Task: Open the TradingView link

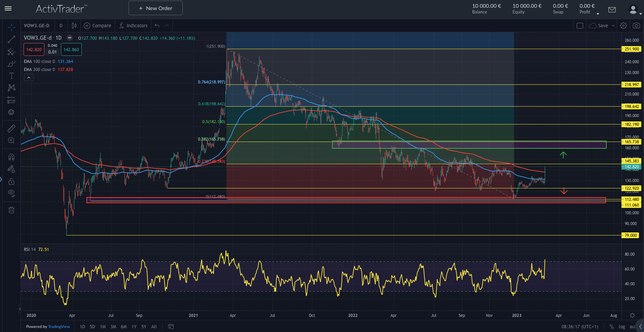Action: tap(59, 327)
